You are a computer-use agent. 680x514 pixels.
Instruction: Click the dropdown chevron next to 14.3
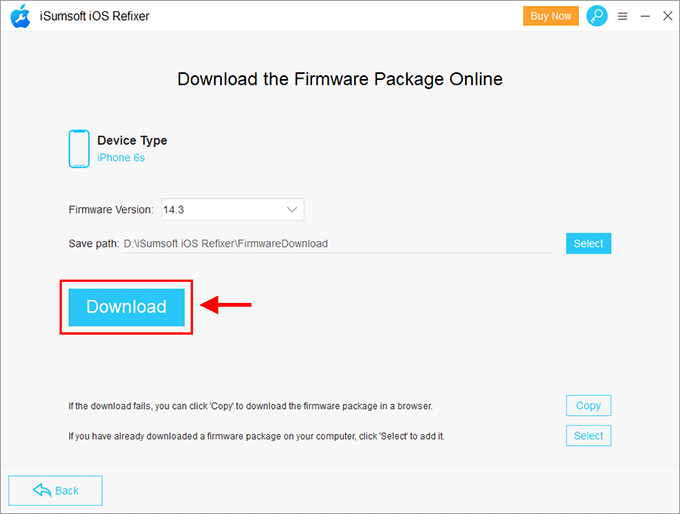coord(292,210)
